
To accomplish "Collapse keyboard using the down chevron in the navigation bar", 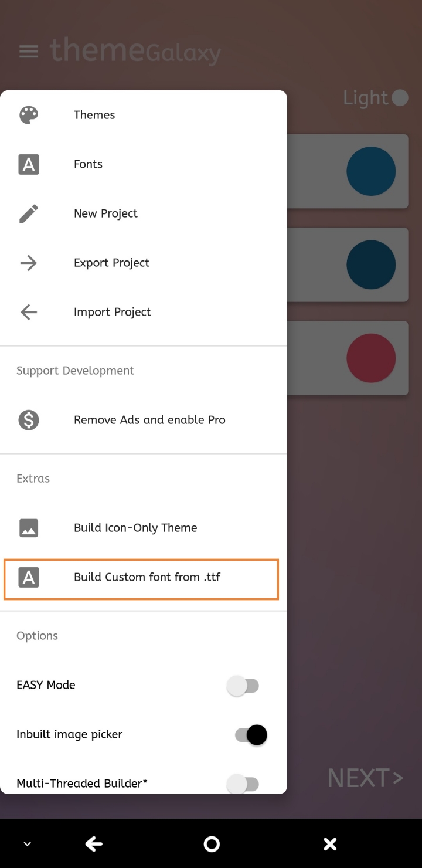I will point(27,845).
